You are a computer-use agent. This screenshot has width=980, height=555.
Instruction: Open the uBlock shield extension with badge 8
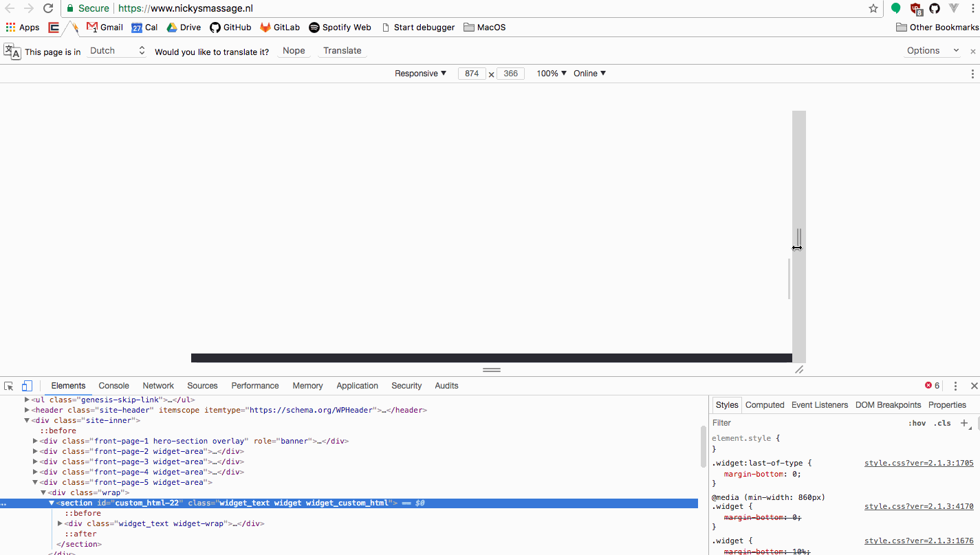(x=916, y=9)
